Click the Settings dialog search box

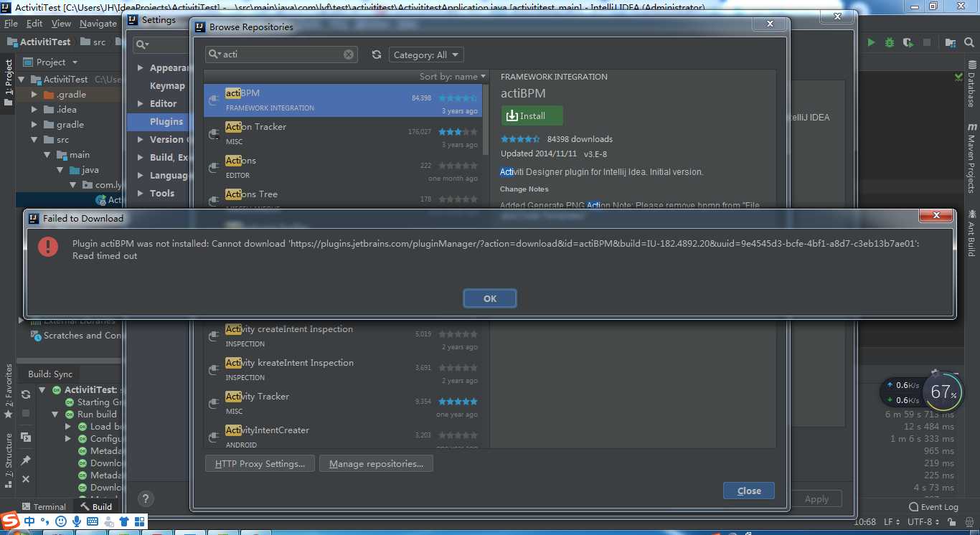[x=160, y=44]
